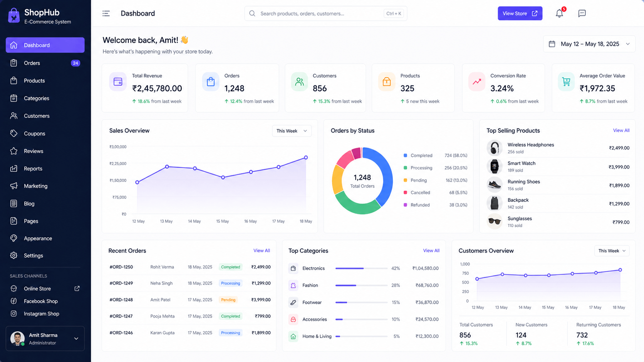Open external link icon beside Online Store

[77, 289]
